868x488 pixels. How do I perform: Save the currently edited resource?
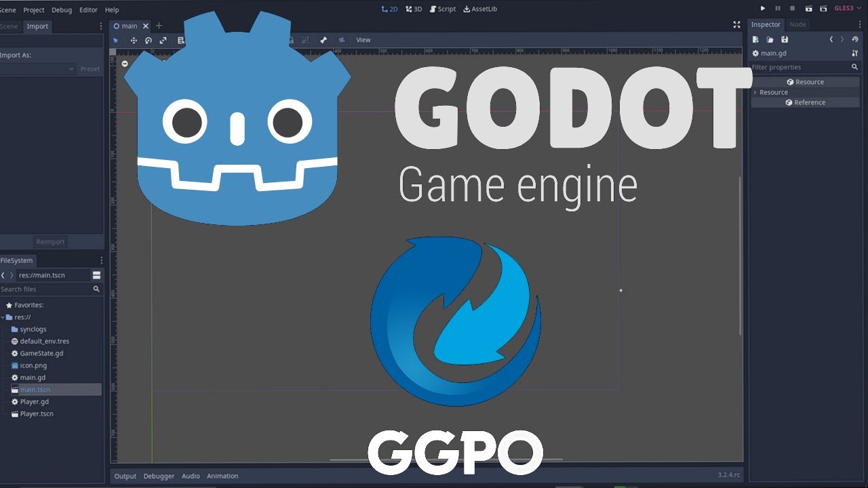785,39
